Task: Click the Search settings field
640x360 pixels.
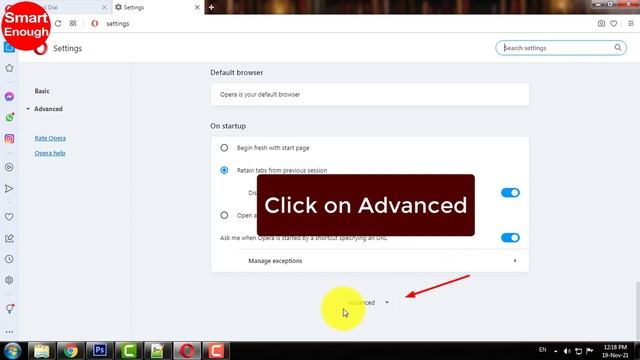Action: tap(561, 48)
